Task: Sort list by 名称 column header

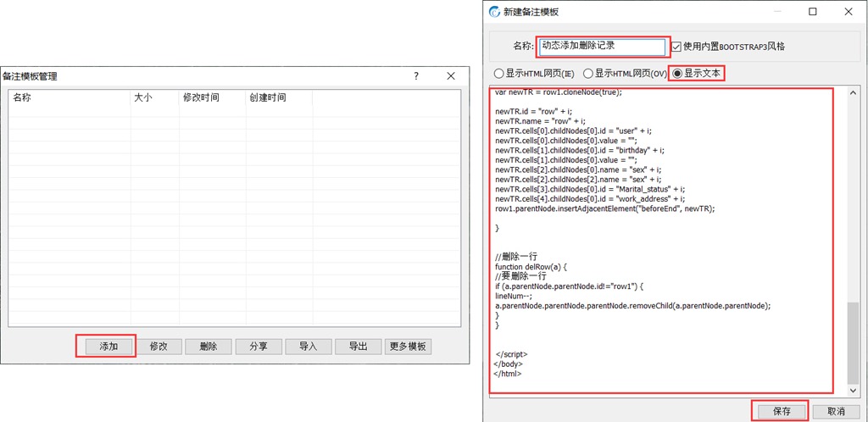Action: (68, 97)
